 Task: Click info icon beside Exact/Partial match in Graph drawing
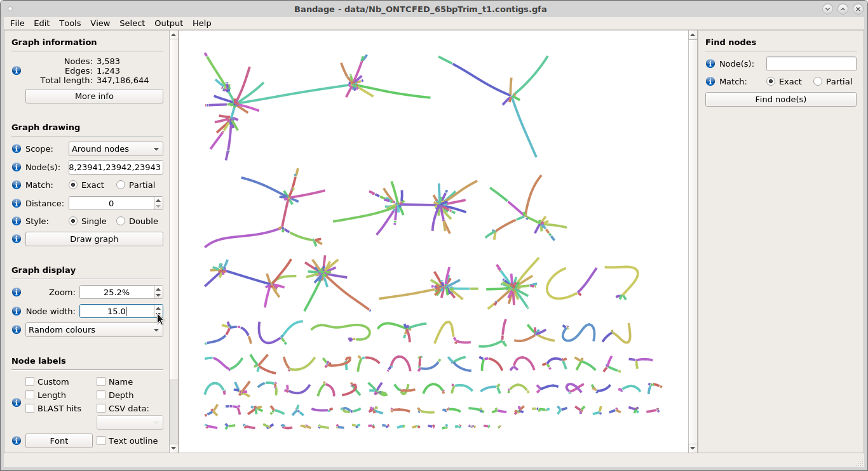click(17, 185)
